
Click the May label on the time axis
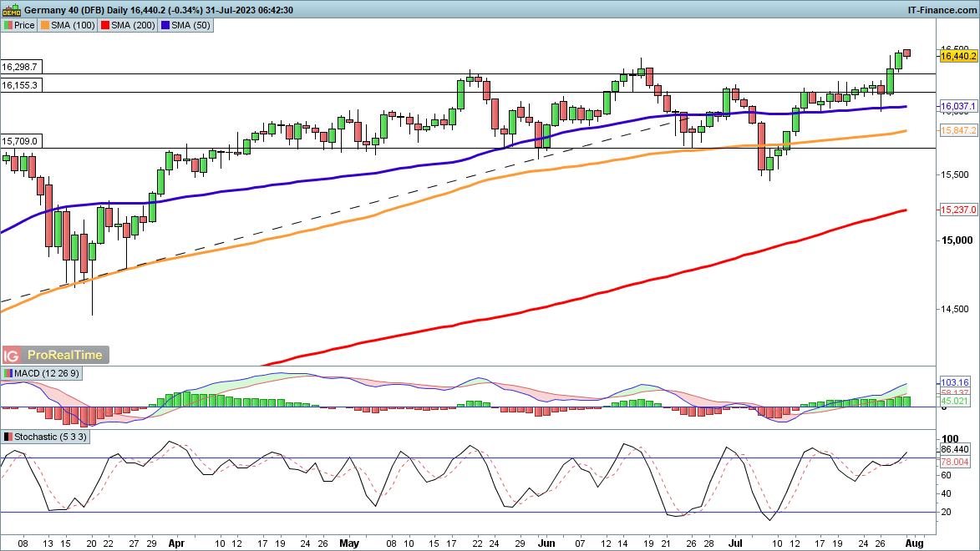pos(349,543)
